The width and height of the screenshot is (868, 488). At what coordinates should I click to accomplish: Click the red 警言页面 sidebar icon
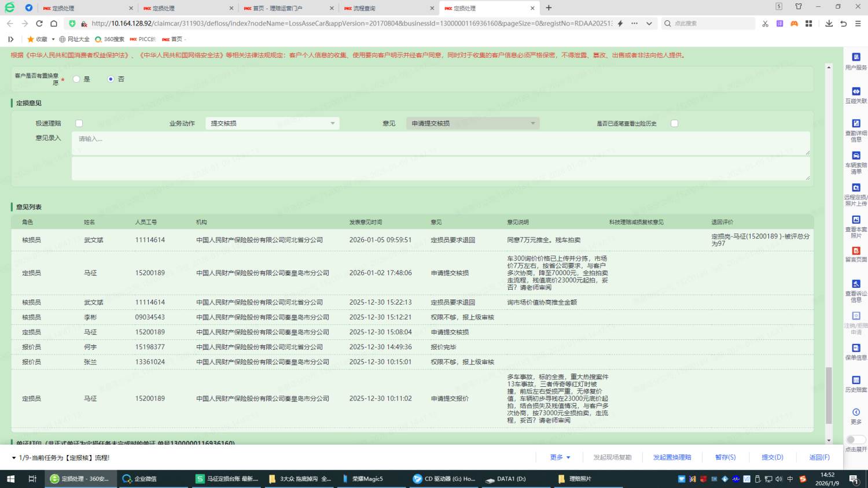pos(856,251)
